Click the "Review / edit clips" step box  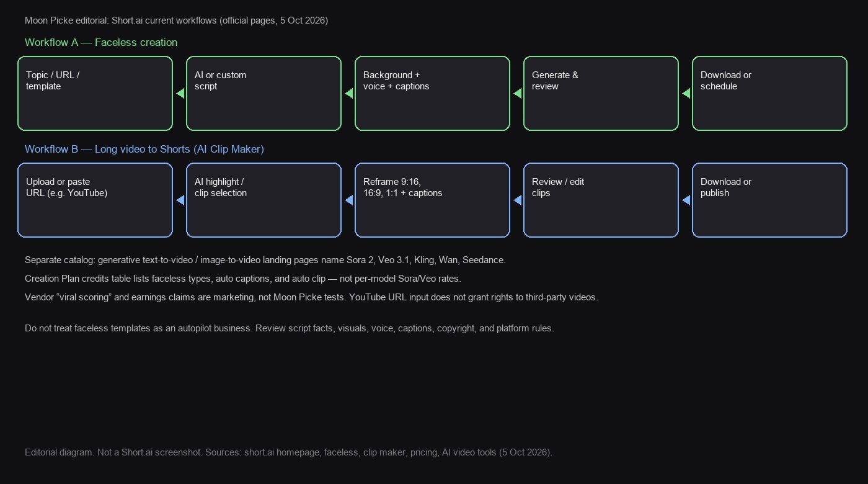pyautogui.click(x=601, y=200)
